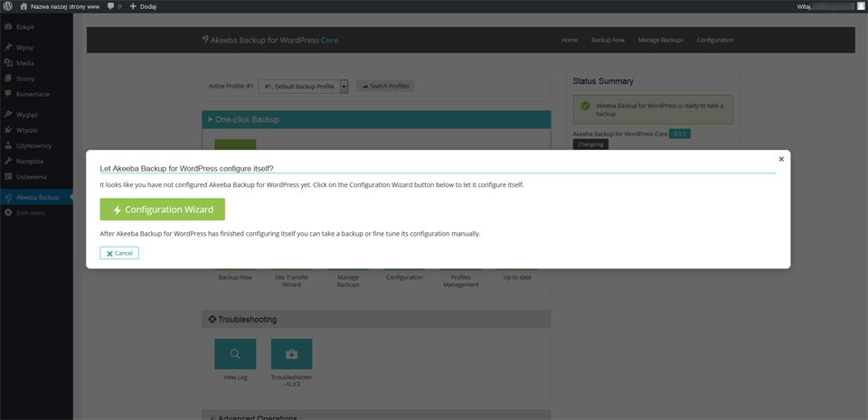Open the Site Transfer Wizard tile
This screenshot has height=420, width=868.
292,281
